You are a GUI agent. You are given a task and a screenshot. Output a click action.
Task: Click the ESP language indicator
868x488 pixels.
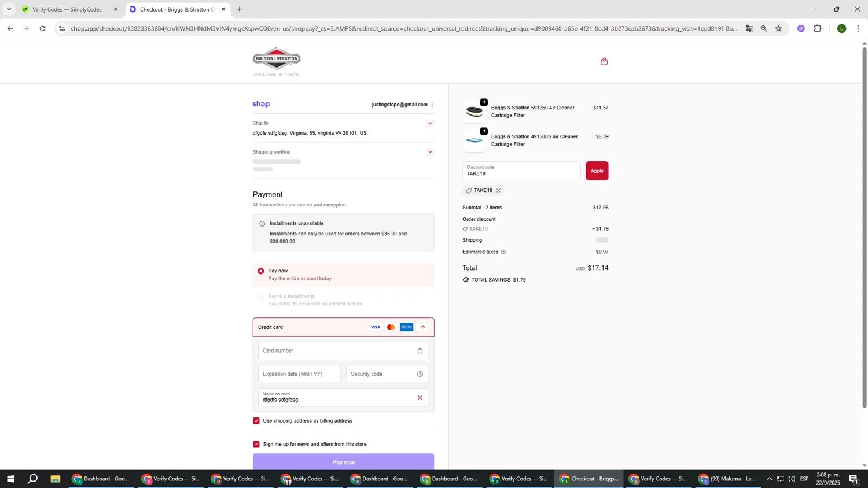point(804,479)
